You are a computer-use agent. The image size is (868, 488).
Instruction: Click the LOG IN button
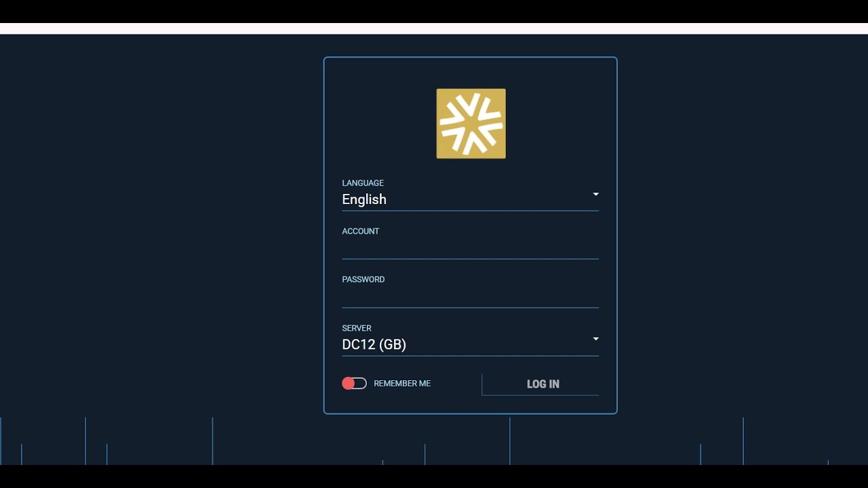click(540, 384)
